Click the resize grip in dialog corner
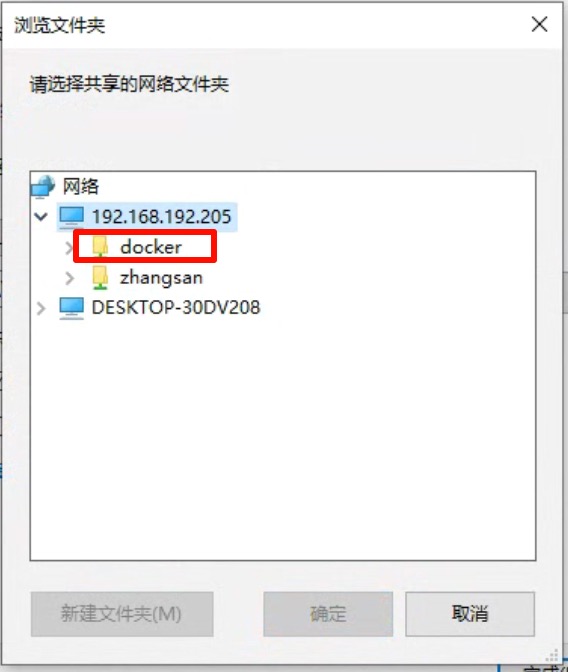The height and width of the screenshot is (672, 568). click(553, 655)
